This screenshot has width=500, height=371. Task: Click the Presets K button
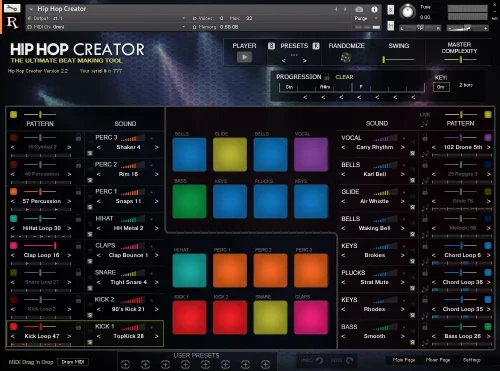coord(316,46)
